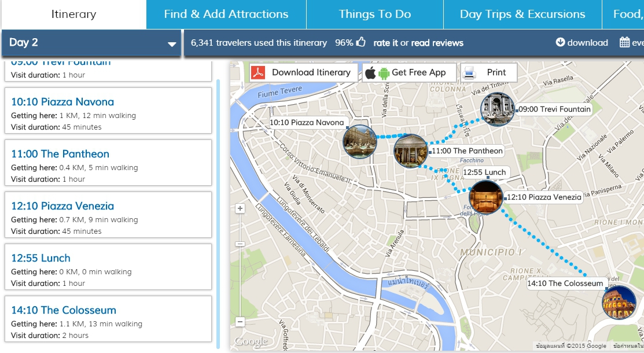Open the 12:55 Lunch itinerary link
644x353 pixels.
[x=41, y=259]
